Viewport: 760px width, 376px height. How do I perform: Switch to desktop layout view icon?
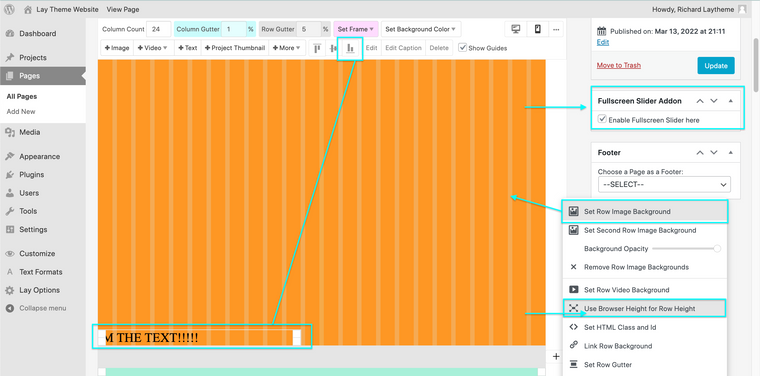pyautogui.click(x=516, y=29)
